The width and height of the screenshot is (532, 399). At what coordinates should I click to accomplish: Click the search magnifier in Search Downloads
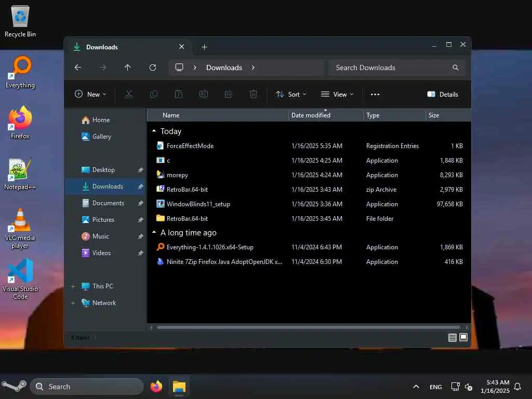(456, 68)
